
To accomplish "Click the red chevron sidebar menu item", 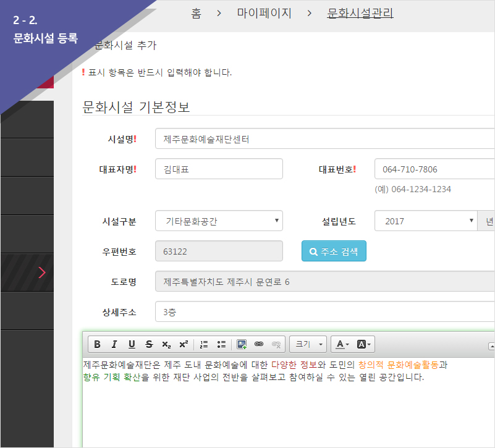I will tap(27, 273).
